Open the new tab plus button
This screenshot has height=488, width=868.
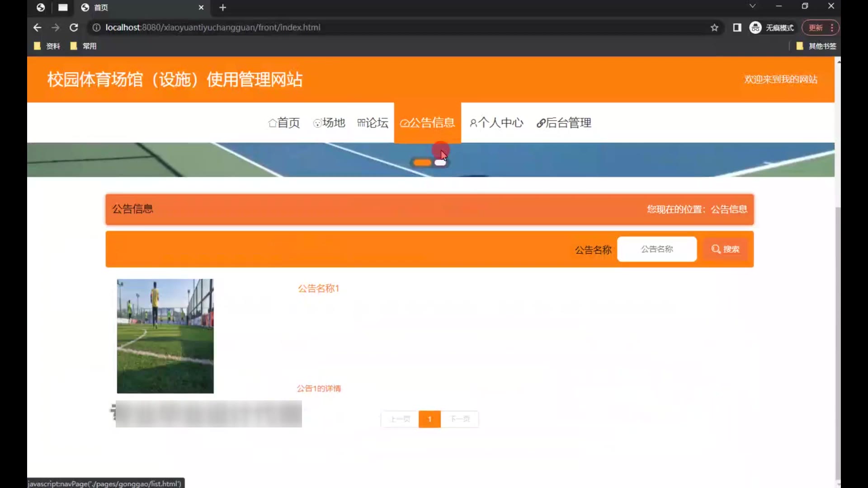(x=222, y=8)
